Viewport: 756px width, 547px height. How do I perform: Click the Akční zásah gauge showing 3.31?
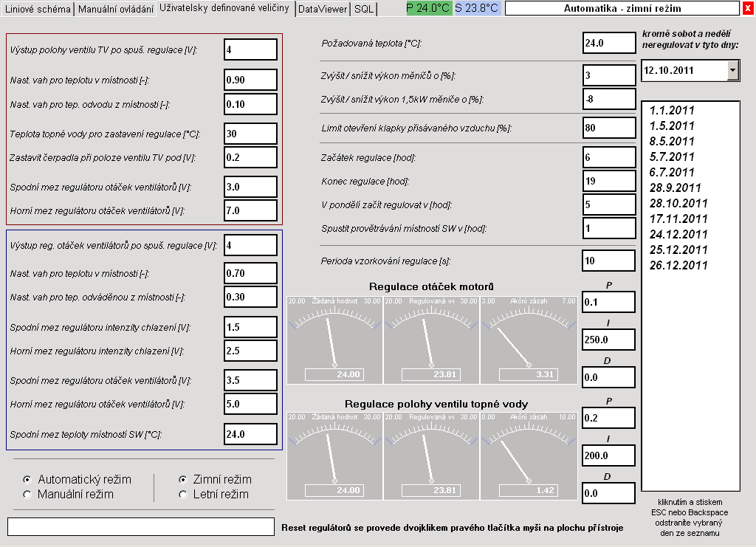tap(528, 340)
